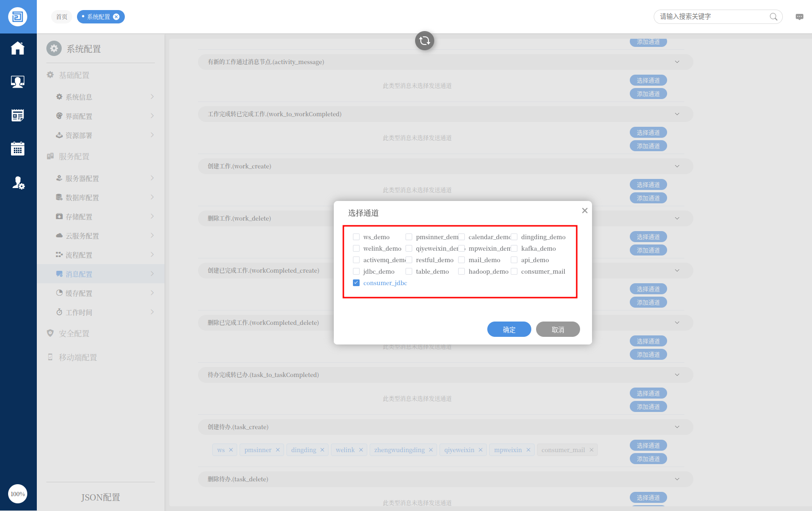Expand the 系统信息 menu arrow
Viewport: 812px width, 511px height.
(152, 97)
